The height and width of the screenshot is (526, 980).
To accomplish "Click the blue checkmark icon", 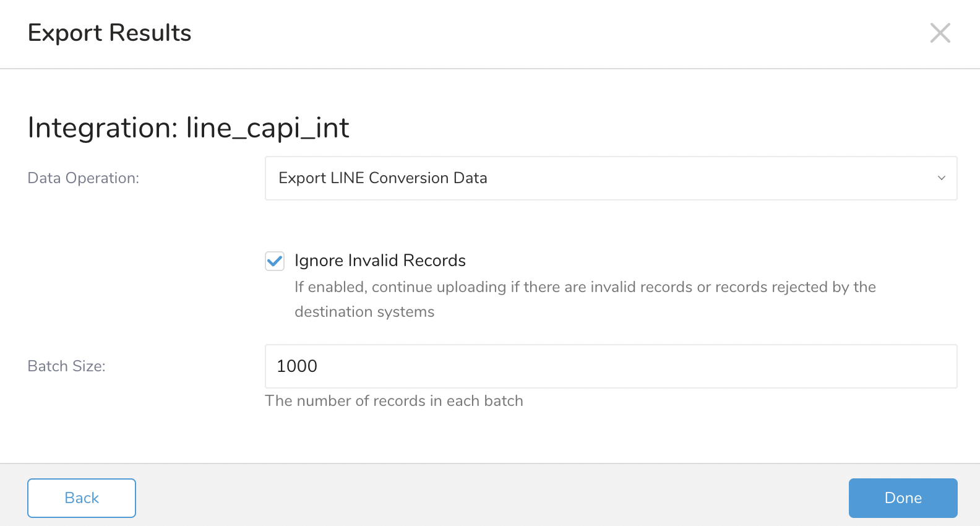I will click(x=275, y=261).
